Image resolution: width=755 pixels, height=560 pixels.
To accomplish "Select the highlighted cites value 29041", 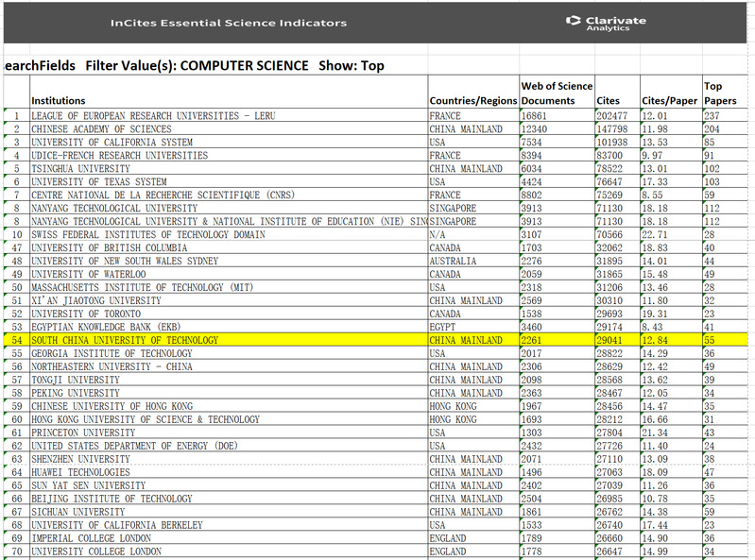I will pyautogui.click(x=617, y=340).
